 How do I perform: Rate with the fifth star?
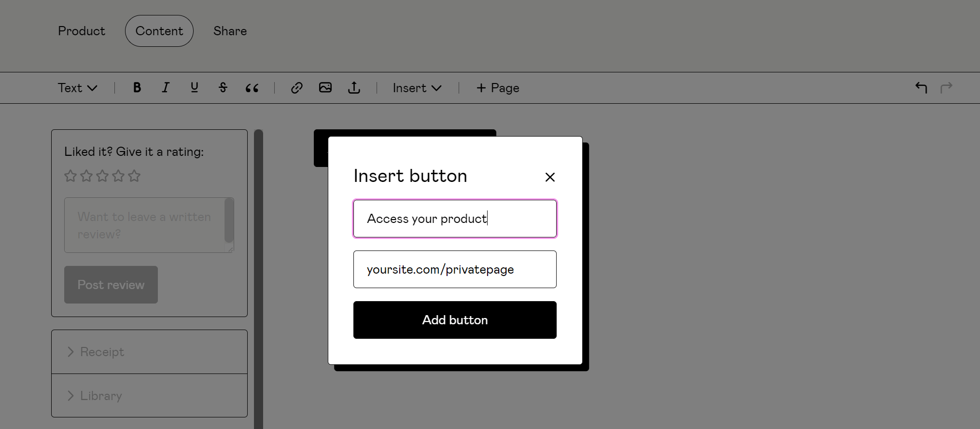[134, 176]
